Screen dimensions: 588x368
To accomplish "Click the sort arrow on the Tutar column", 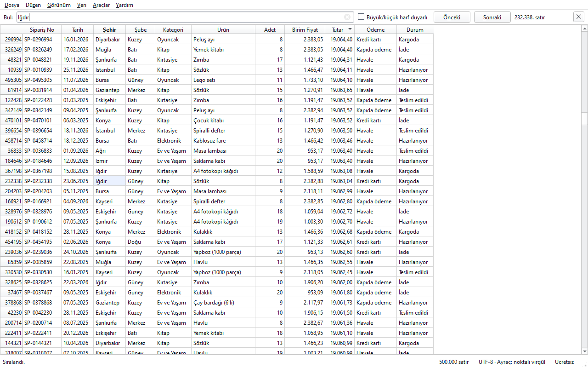I will pos(350,29).
